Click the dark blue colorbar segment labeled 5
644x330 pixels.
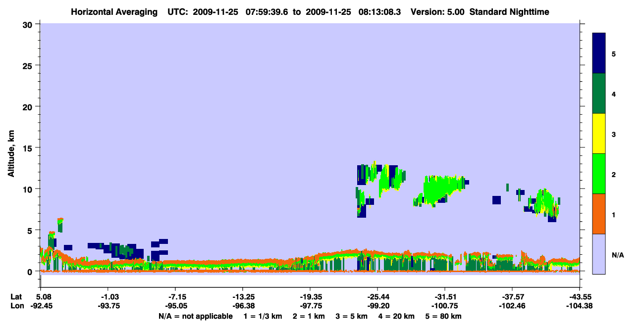(x=599, y=53)
